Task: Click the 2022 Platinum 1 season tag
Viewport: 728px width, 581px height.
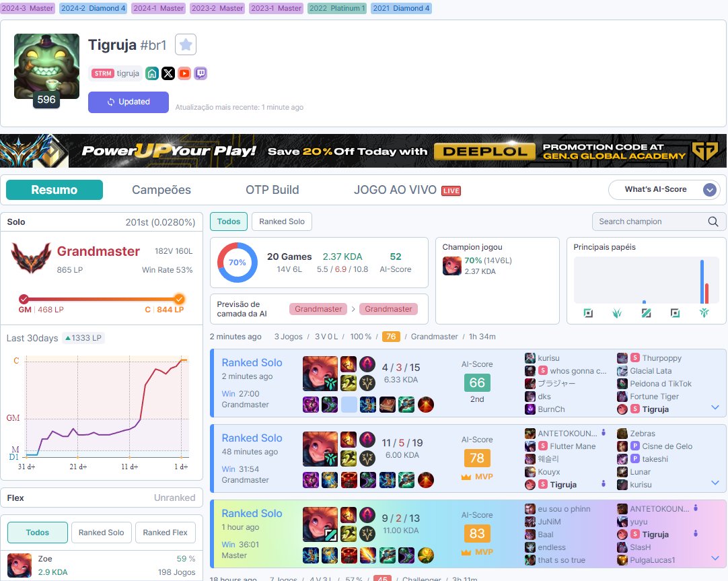Action: pyautogui.click(x=337, y=8)
